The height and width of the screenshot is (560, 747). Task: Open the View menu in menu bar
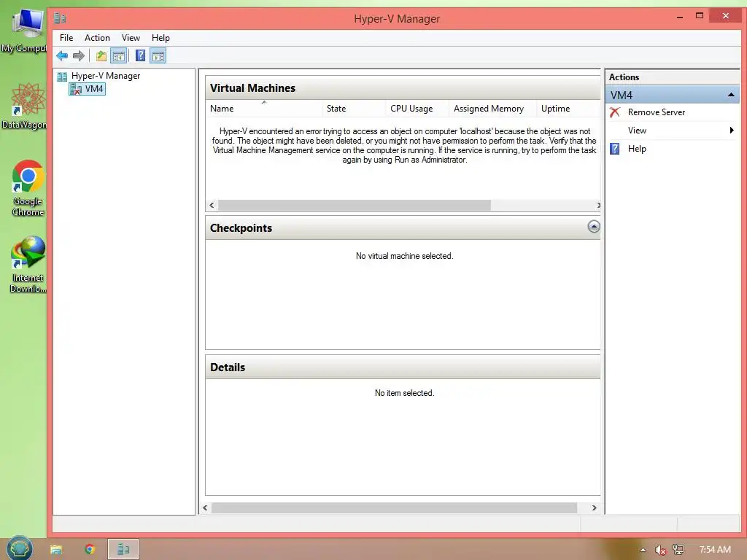coord(131,38)
